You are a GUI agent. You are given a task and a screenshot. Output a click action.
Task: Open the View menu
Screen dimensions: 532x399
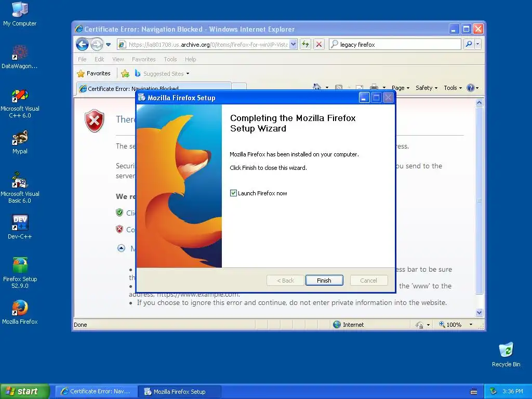(x=118, y=59)
